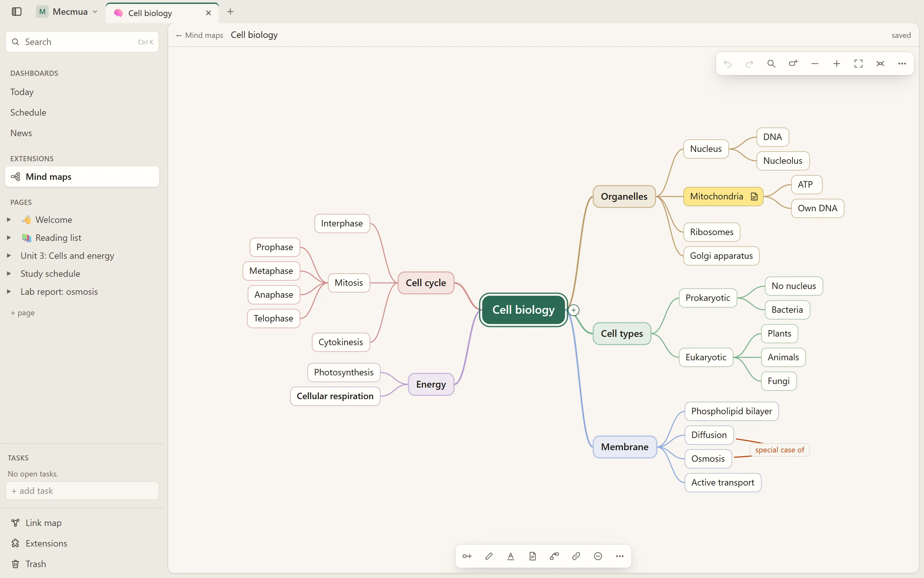This screenshot has width=924, height=578.
Task: Click the pencil edit icon
Action: (x=489, y=556)
